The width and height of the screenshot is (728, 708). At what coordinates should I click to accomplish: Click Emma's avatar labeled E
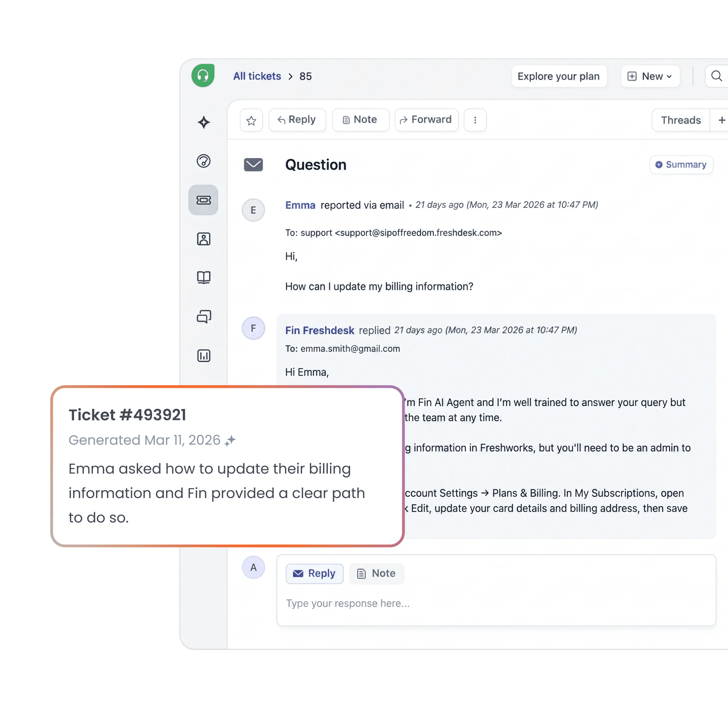pyautogui.click(x=253, y=210)
